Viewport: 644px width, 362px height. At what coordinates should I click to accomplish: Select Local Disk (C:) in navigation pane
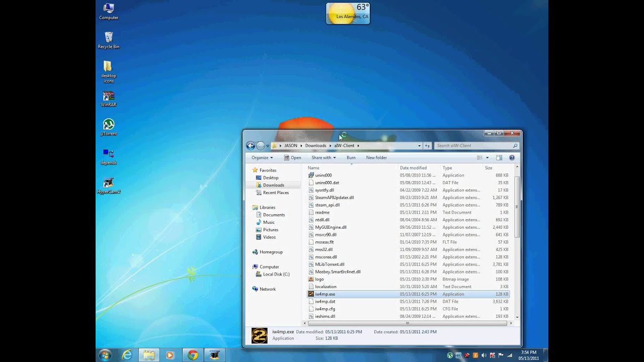tap(276, 275)
